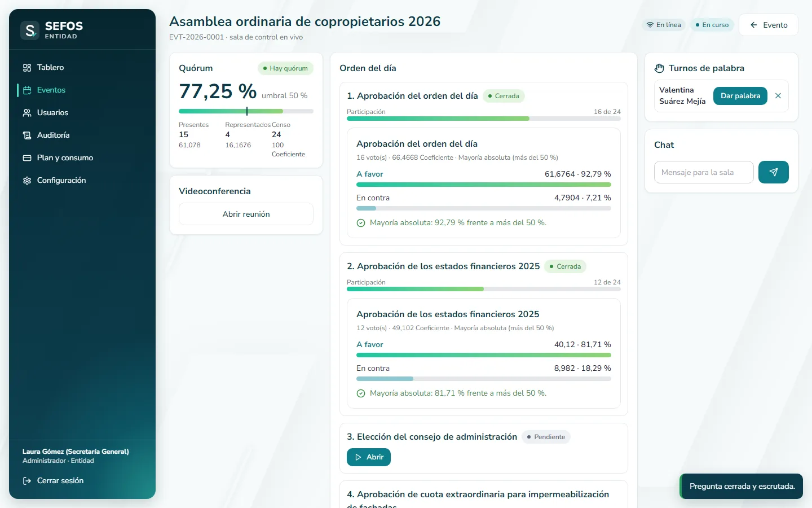Click the En curso status badge
This screenshot has height=508, width=812.
(x=712, y=25)
